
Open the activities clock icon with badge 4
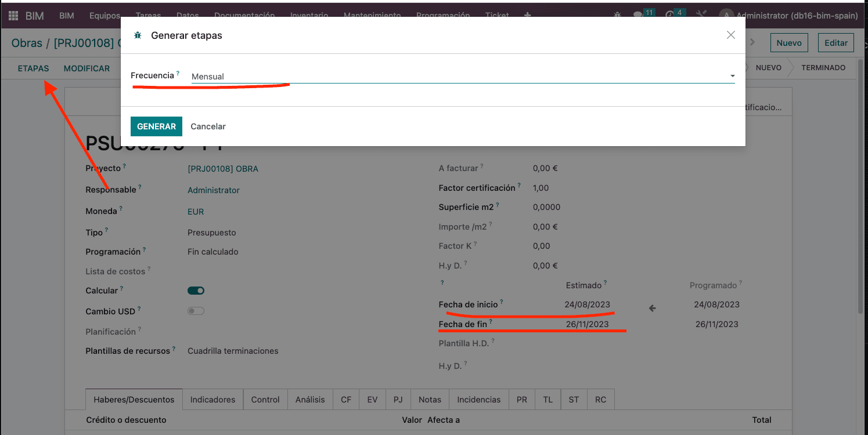click(x=670, y=16)
